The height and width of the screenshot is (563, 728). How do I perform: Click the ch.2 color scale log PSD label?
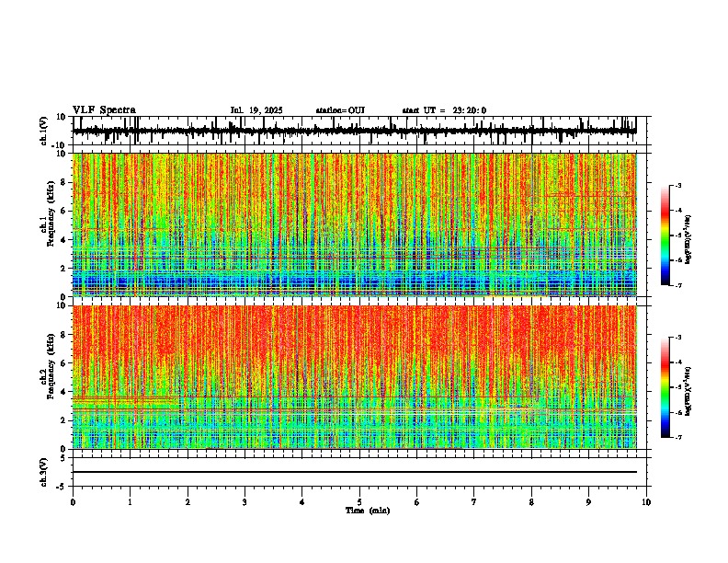click(x=688, y=391)
